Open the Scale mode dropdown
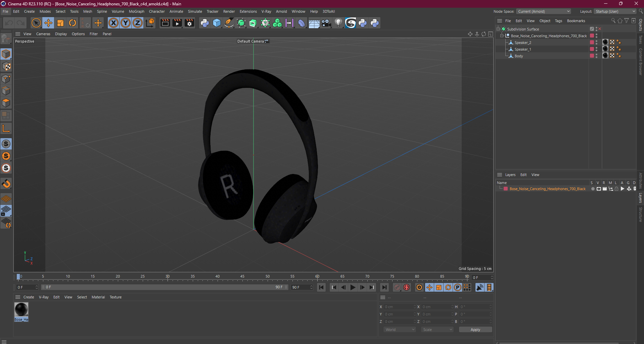 pos(437,330)
